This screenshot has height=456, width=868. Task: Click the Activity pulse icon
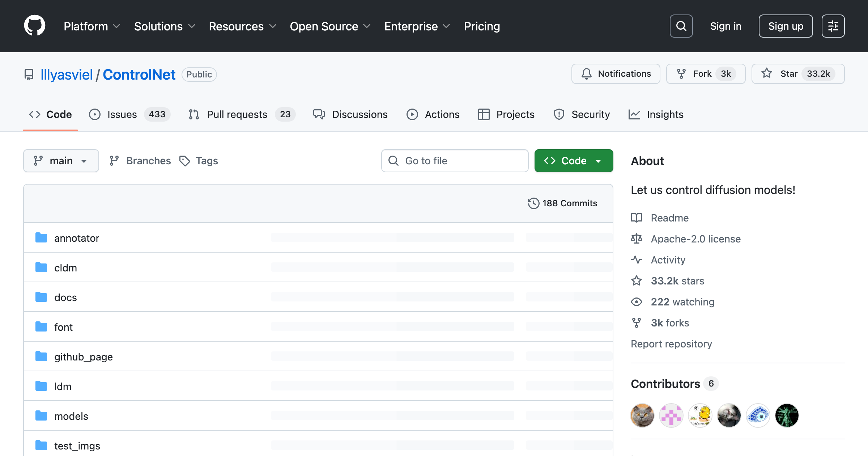[637, 260]
